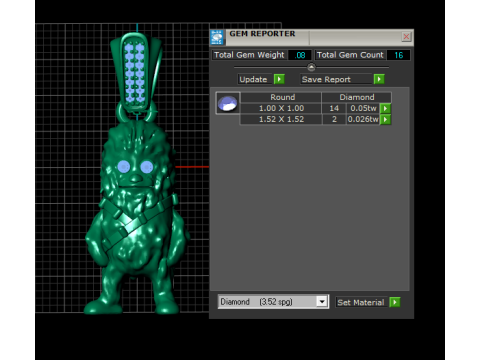
Task: Select the 1.52 X 1.52 size cell
Action: pos(281,119)
